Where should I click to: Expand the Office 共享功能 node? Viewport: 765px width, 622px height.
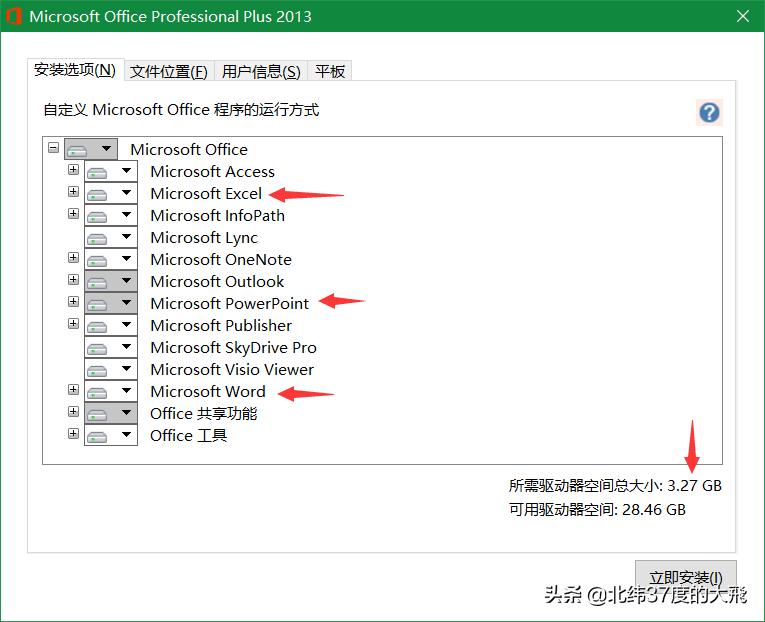pos(73,411)
